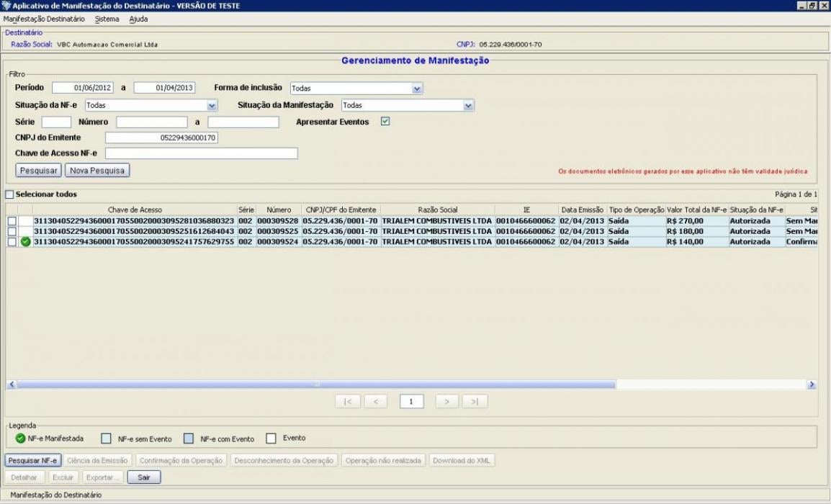Click the value R$ 270,00
This screenshot has height=504, width=831.
[685, 221]
